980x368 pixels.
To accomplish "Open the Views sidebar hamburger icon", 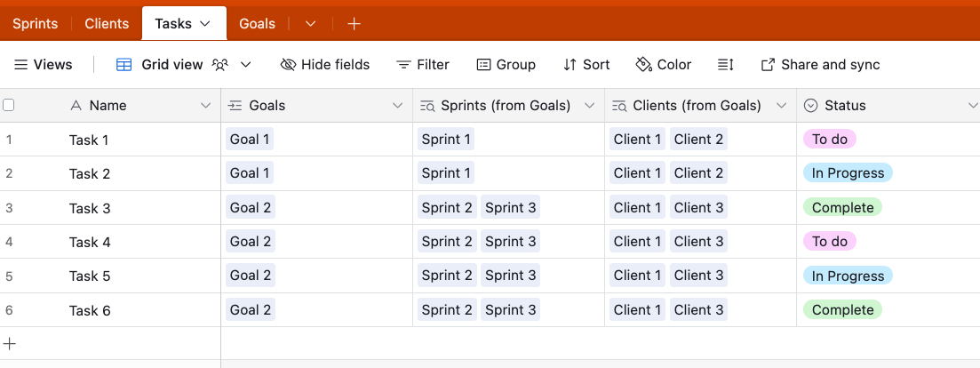I will 21,64.
